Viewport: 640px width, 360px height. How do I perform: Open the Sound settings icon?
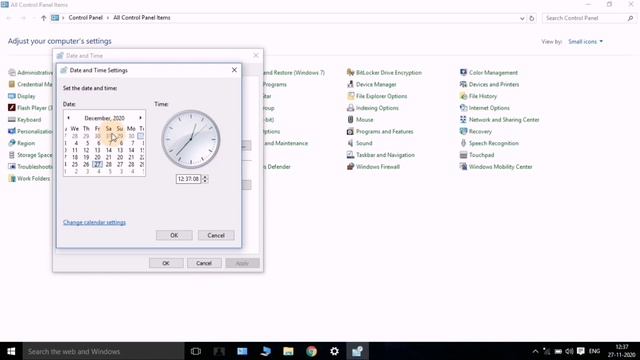tap(350, 143)
